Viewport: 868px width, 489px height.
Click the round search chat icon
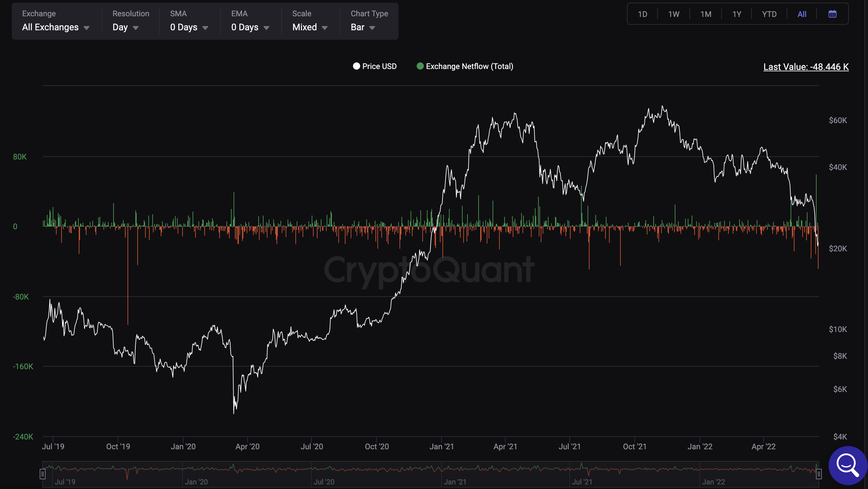[848, 465]
